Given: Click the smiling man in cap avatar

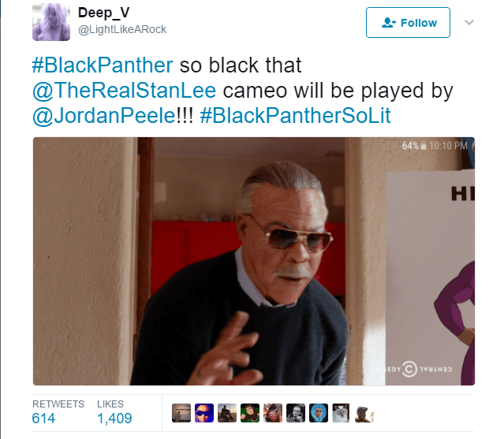Looking at the screenshot, I should (x=364, y=413).
